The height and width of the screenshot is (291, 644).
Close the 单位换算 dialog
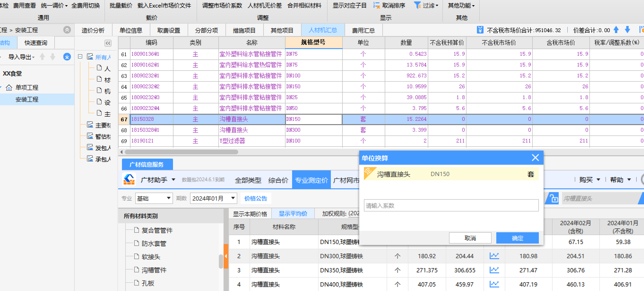click(x=535, y=158)
